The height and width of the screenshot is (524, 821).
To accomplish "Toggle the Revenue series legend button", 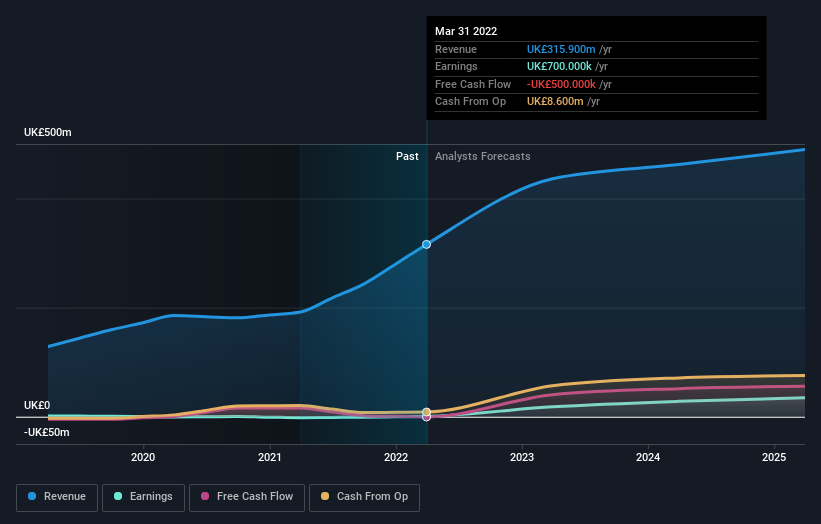I will pyautogui.click(x=57, y=497).
